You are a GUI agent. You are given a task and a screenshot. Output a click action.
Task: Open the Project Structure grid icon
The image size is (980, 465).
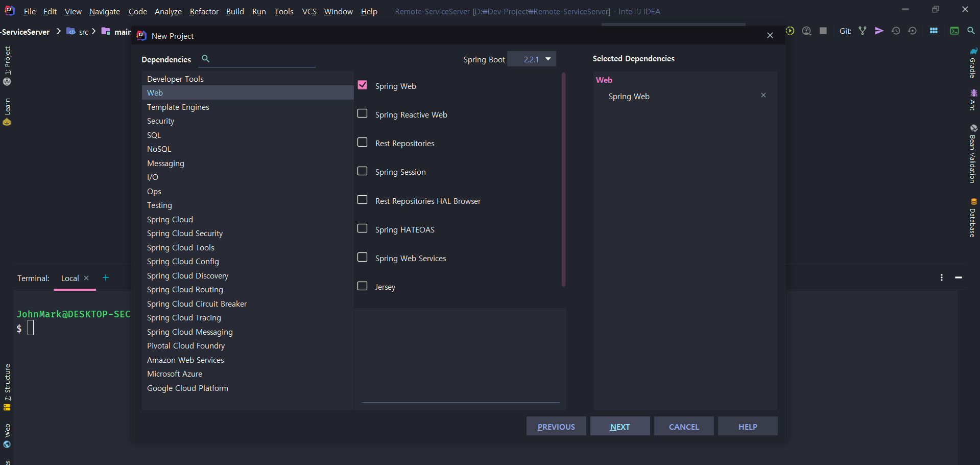click(x=934, y=31)
